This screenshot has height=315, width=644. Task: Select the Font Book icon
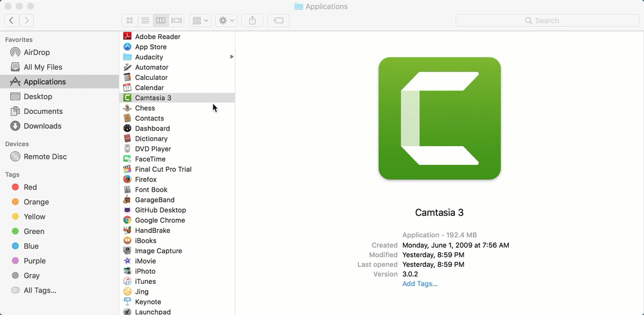point(127,190)
